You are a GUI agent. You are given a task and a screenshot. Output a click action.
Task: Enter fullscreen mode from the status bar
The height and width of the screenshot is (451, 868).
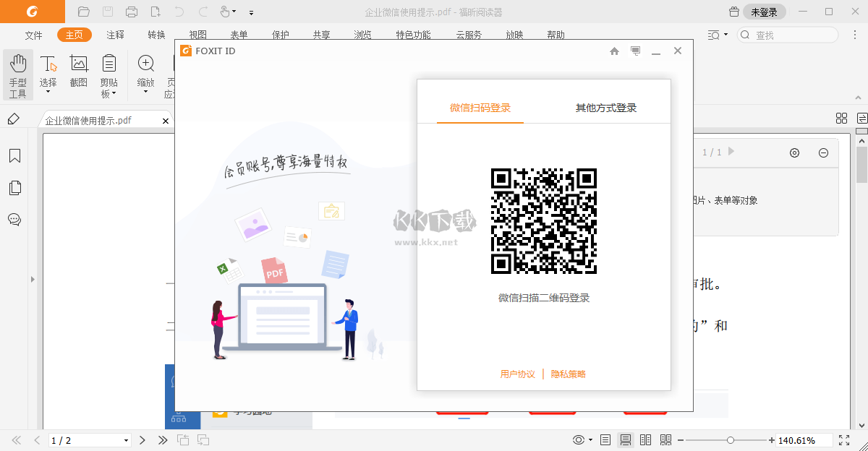[843, 439]
